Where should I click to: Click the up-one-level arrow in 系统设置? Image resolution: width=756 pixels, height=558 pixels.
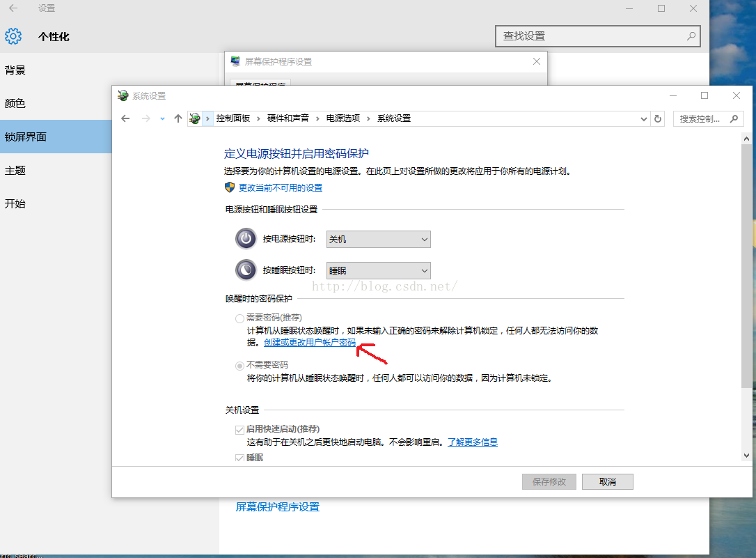pos(178,118)
